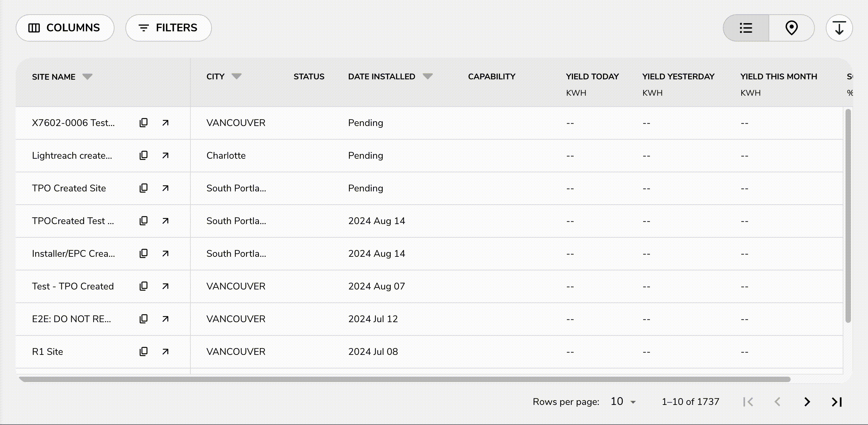Open Test - TPO Created site via arrow icon
This screenshot has height=425, width=868.
(x=165, y=286)
